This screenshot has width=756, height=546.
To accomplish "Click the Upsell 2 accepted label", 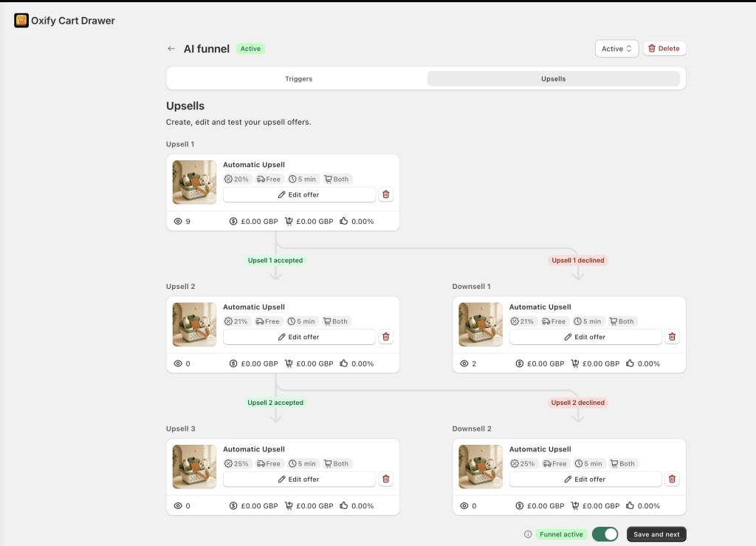I will [x=275, y=403].
